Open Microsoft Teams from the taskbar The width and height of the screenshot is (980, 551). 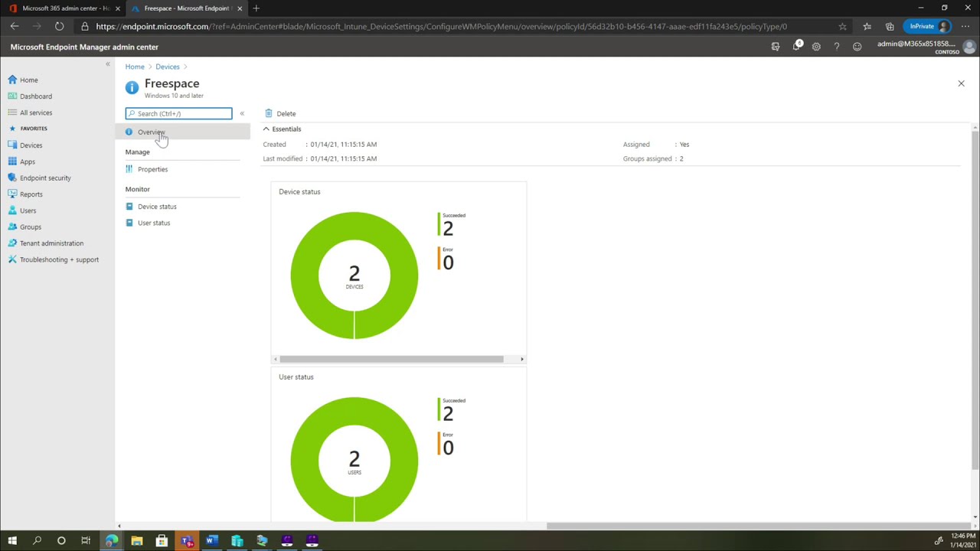click(x=187, y=541)
